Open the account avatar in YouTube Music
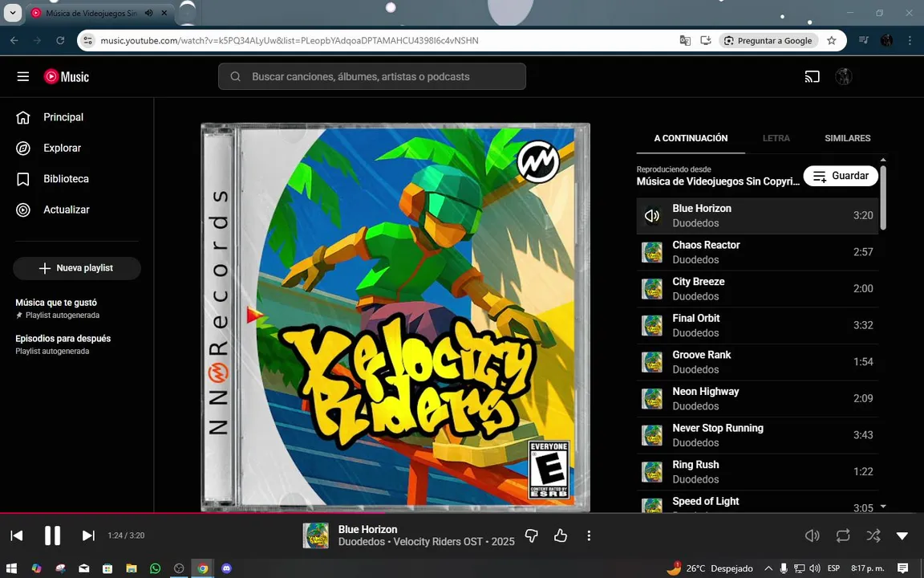 pos(844,77)
